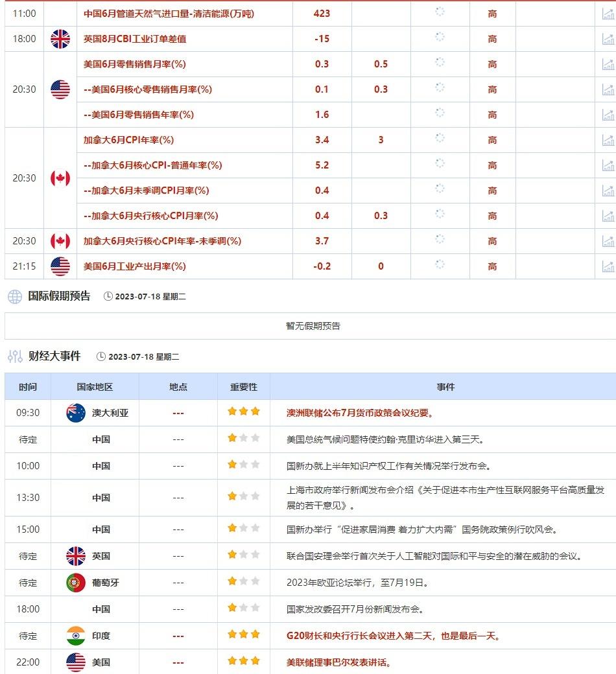Click chart icon for 美国6月零售销售月率 row
Viewport: 616px width, 674px height.
coord(608,64)
